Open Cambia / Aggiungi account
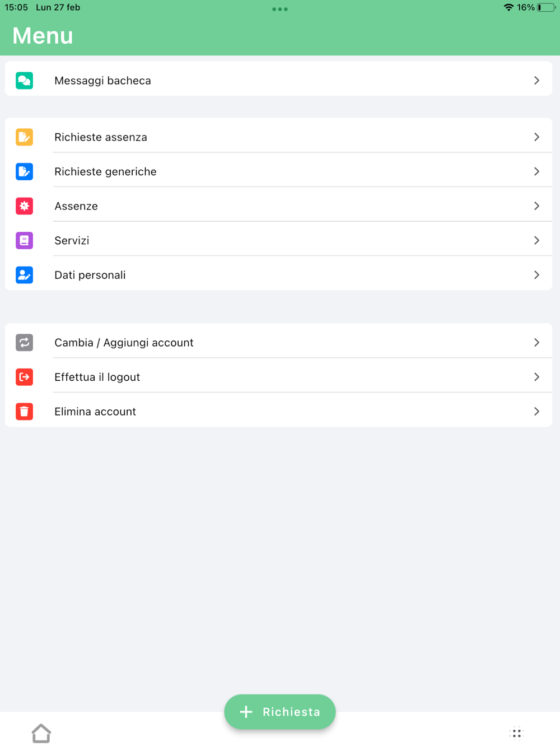560x747 pixels. click(124, 343)
